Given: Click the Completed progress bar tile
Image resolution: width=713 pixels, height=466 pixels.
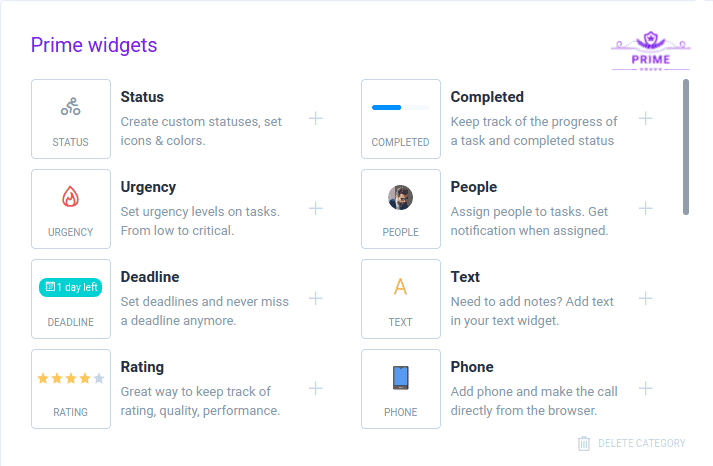Looking at the screenshot, I should pos(401,119).
